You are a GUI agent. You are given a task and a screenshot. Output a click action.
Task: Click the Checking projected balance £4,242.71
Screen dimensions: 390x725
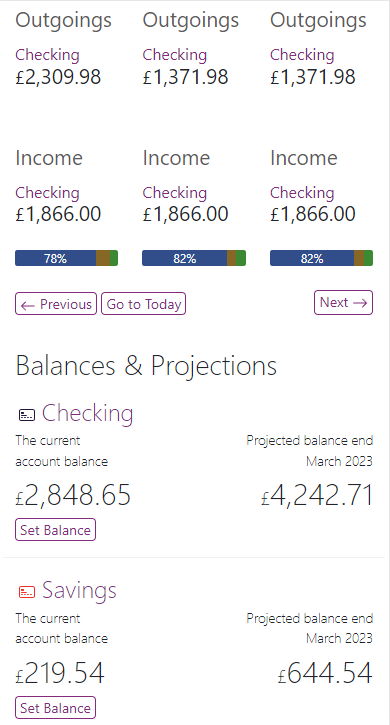coord(317,495)
